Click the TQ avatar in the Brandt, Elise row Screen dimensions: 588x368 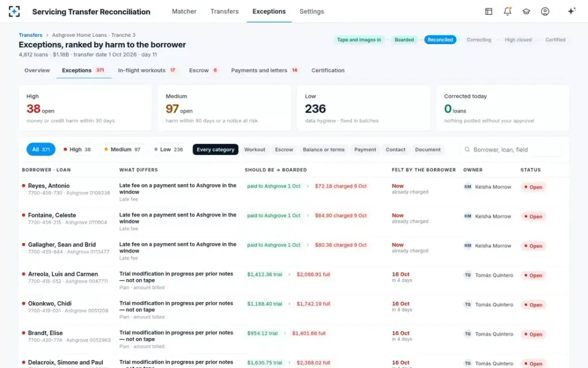click(468, 334)
